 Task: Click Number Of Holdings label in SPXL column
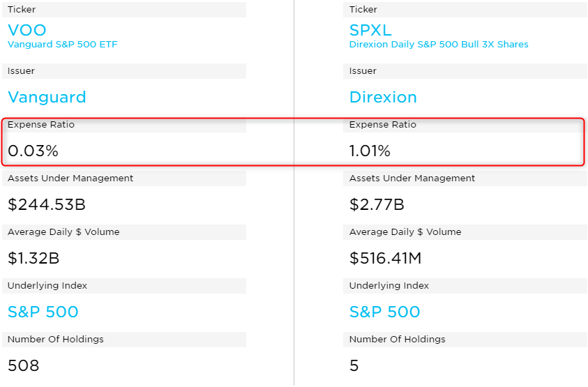[397, 339]
